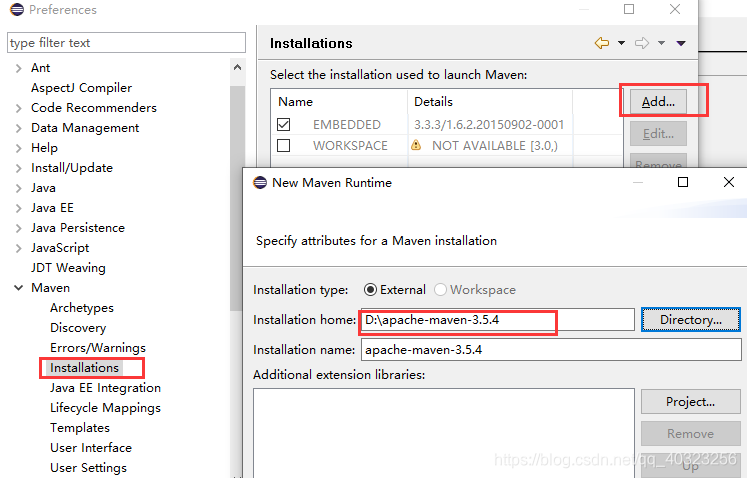Click Remove button beside extension libraries
This screenshot has width=747, height=478.
point(690,434)
